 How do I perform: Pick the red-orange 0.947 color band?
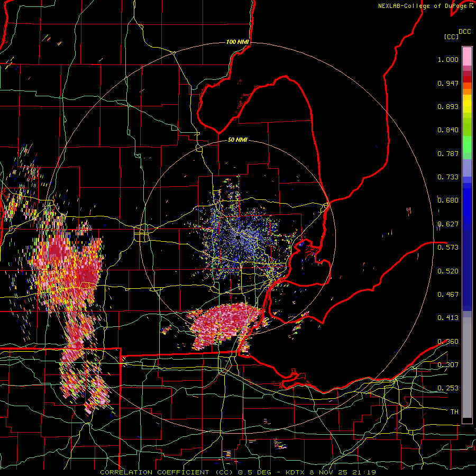(467, 86)
